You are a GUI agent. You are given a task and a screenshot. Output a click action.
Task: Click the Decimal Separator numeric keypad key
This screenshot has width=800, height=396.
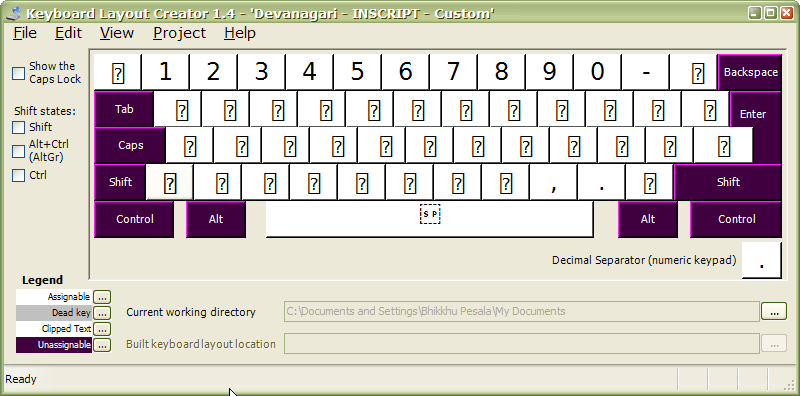[x=761, y=260]
